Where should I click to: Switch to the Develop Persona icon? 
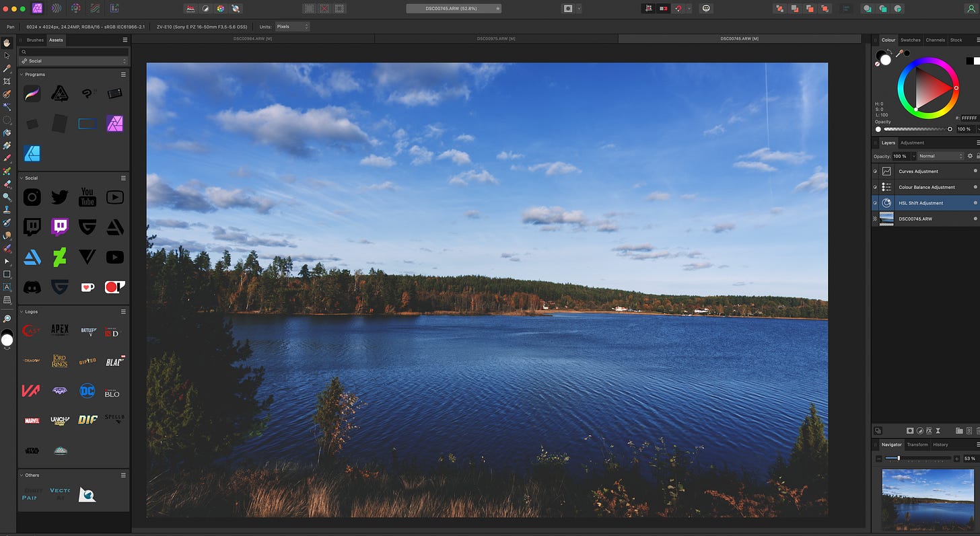pyautogui.click(x=76, y=9)
